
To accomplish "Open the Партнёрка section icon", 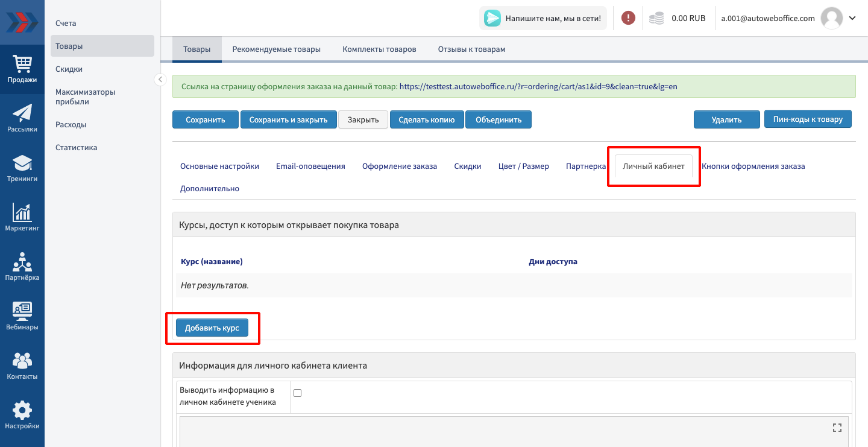I will [22, 267].
